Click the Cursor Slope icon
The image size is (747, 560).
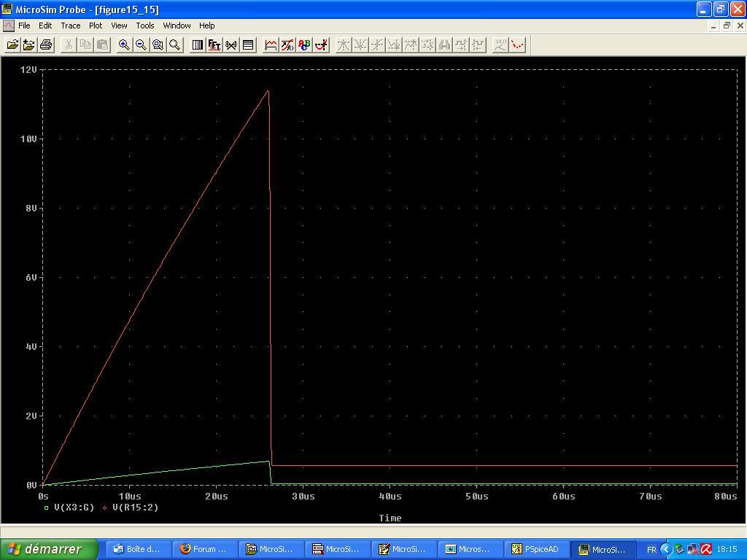pos(377,44)
